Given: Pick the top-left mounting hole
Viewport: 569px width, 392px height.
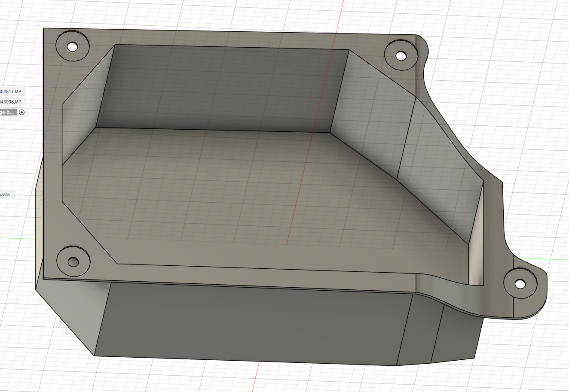Looking at the screenshot, I should [x=73, y=46].
